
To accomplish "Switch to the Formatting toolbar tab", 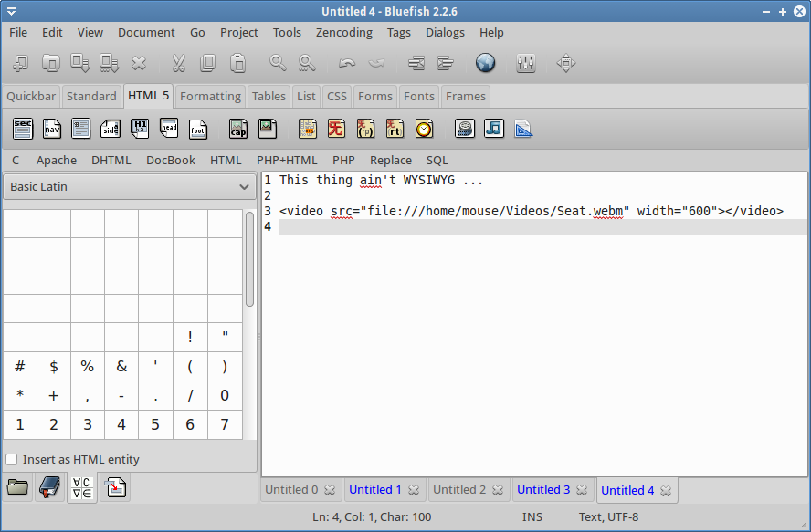I will [x=210, y=96].
